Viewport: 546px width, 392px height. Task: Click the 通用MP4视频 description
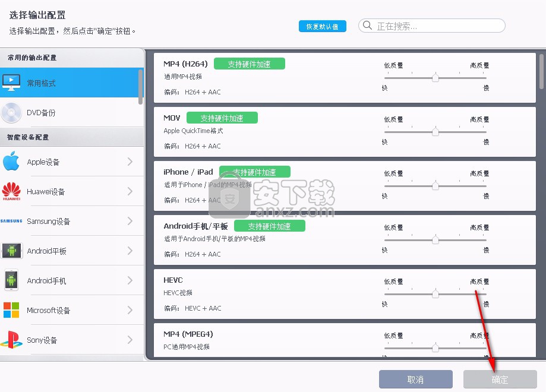pos(183,77)
